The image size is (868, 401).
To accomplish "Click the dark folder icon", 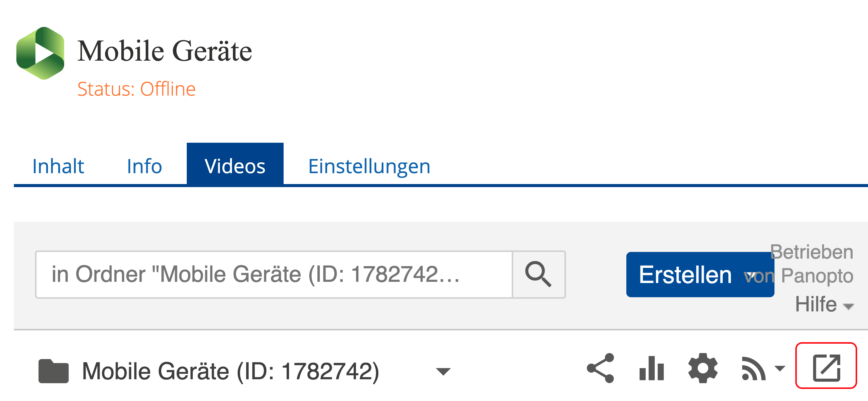I will pyautogui.click(x=54, y=371).
